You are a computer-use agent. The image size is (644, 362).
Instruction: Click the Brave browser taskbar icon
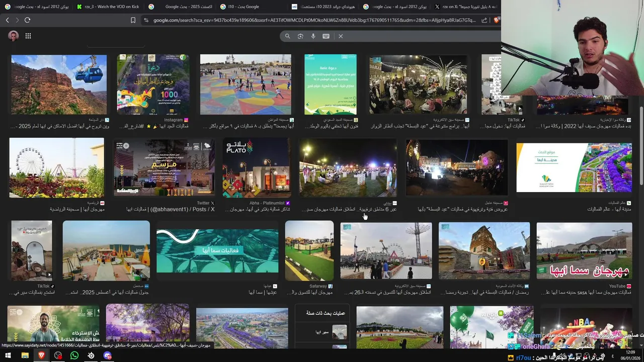[41, 355]
